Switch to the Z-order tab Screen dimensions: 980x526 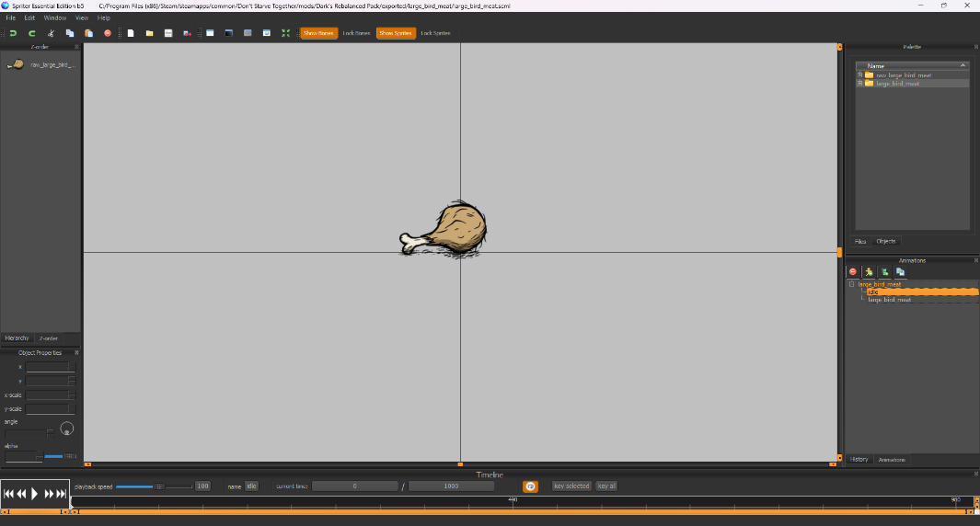49,338
